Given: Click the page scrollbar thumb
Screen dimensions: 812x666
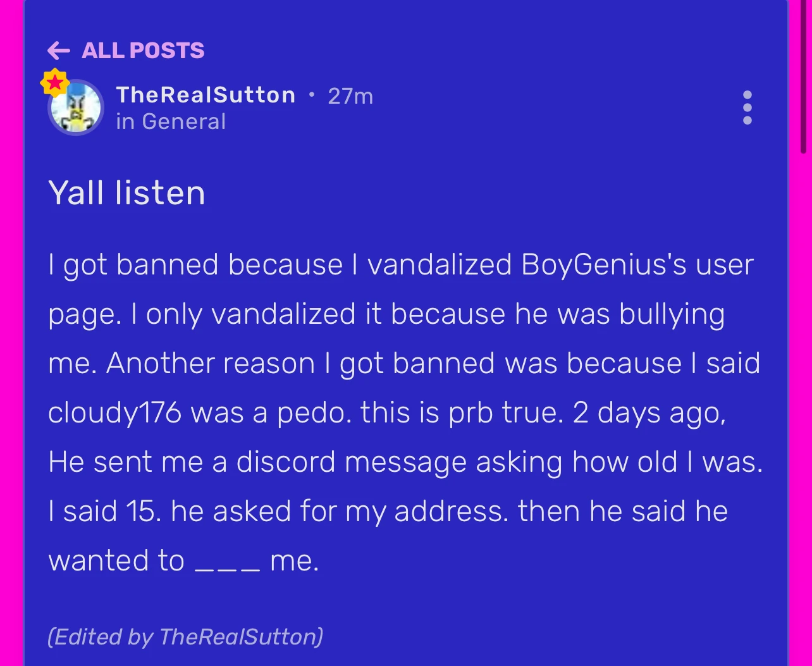Looking at the screenshot, I should point(803,76).
